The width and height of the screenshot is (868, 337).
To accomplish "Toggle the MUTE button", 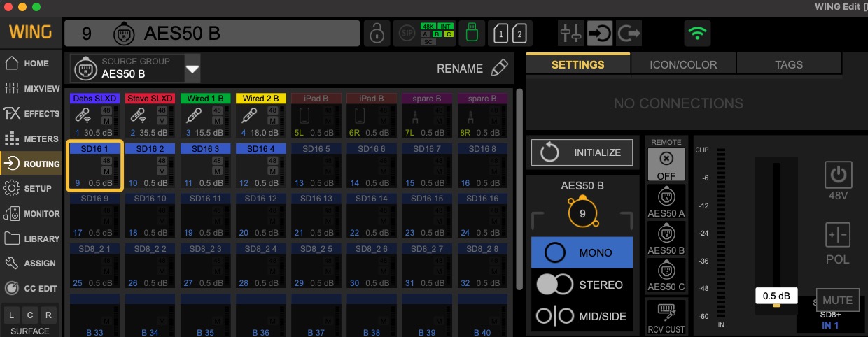I will tap(837, 301).
